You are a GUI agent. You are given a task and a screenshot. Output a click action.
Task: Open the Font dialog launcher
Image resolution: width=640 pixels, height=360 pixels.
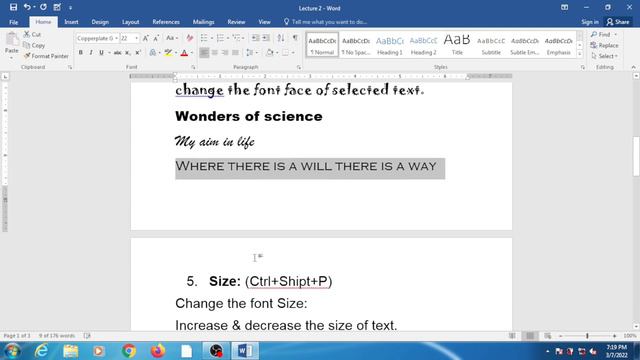[193, 67]
